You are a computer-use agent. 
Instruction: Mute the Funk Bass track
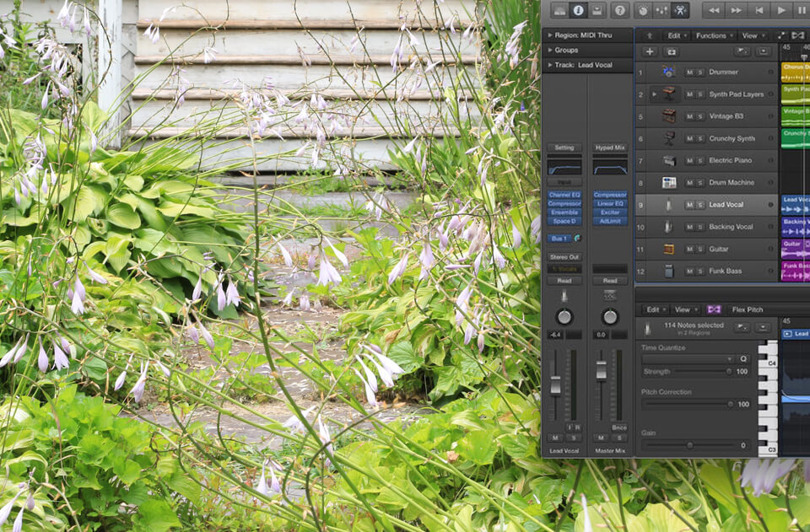[689, 271]
